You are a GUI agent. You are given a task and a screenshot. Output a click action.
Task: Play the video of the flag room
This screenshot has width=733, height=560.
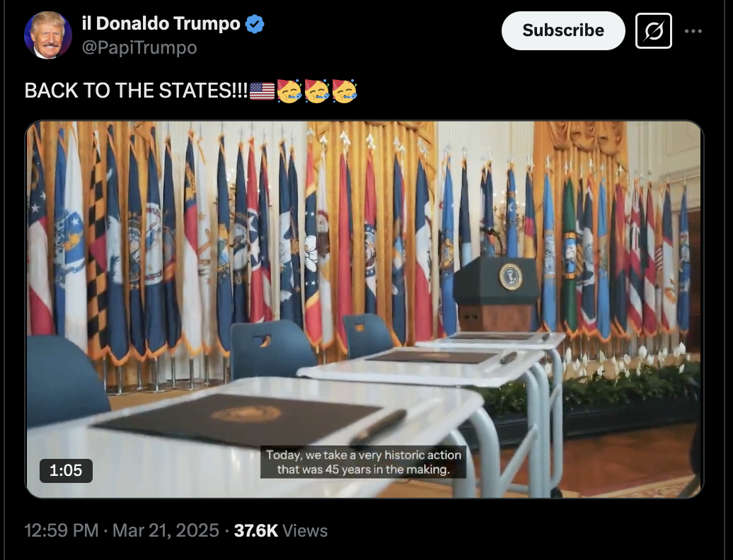pyautogui.click(x=364, y=309)
